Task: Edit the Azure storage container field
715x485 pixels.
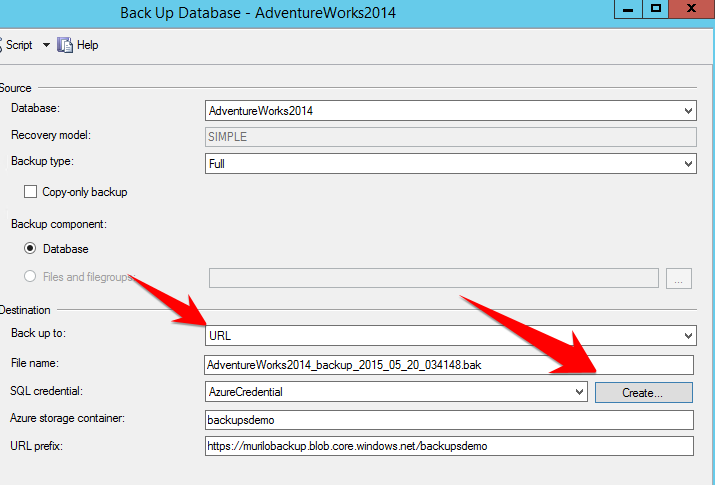Action: (x=449, y=420)
